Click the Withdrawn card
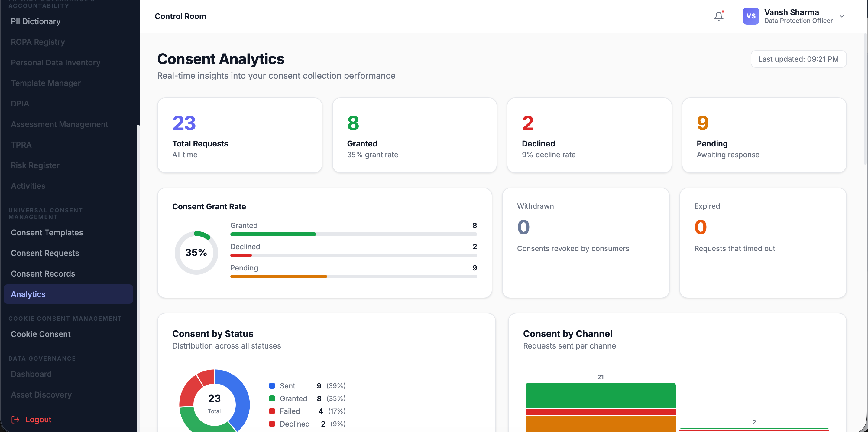This screenshot has width=868, height=432. 586,243
